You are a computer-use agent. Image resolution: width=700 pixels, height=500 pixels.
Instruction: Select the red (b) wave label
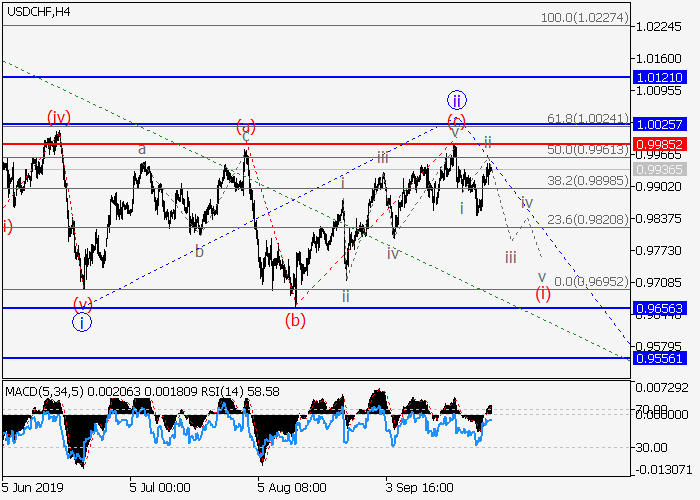click(x=295, y=320)
